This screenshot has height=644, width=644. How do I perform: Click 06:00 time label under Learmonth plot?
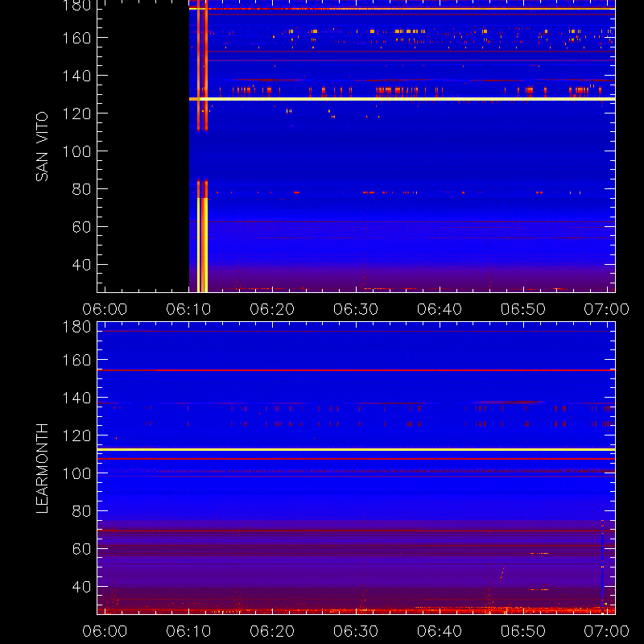105,631
